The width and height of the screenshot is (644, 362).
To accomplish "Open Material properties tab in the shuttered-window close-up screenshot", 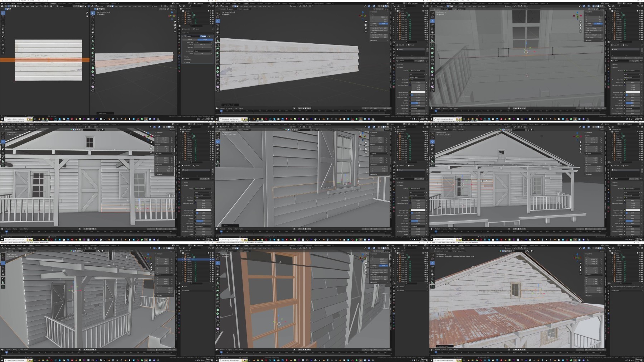I will [x=394, y=208].
